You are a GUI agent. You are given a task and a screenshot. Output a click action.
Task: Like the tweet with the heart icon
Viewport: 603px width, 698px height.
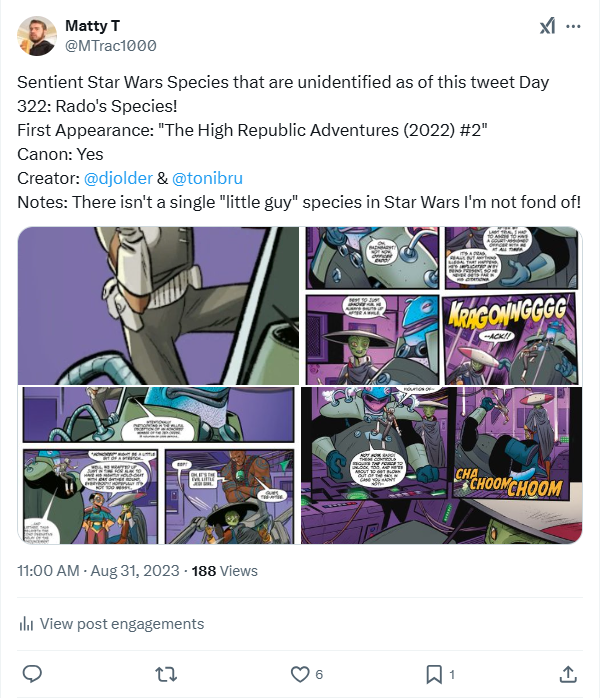coord(297,672)
